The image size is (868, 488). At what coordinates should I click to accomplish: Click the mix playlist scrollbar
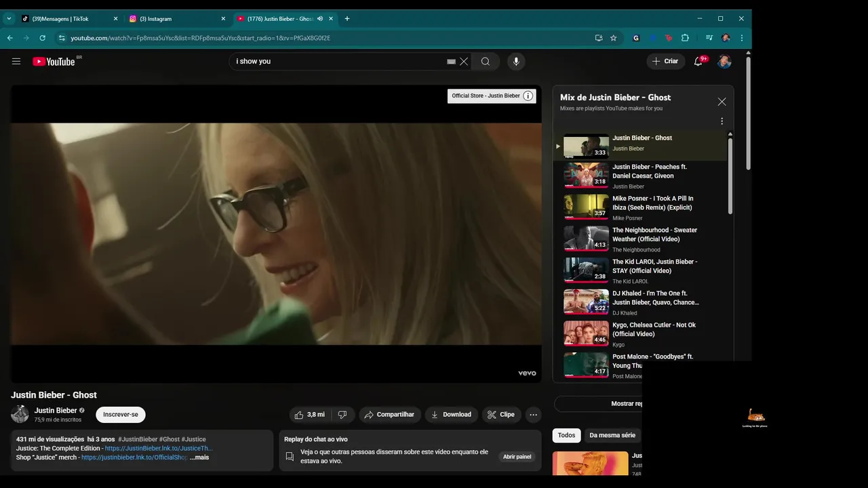click(x=730, y=176)
